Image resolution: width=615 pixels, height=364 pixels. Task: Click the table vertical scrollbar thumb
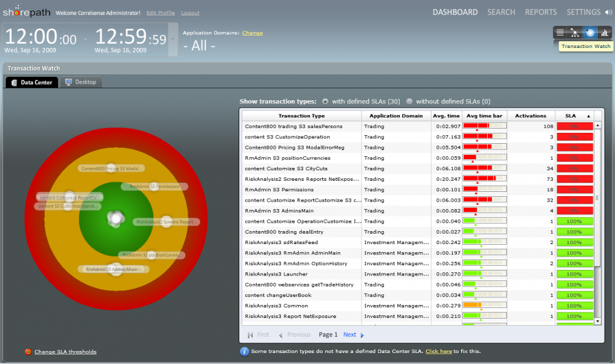pyautogui.click(x=597, y=198)
